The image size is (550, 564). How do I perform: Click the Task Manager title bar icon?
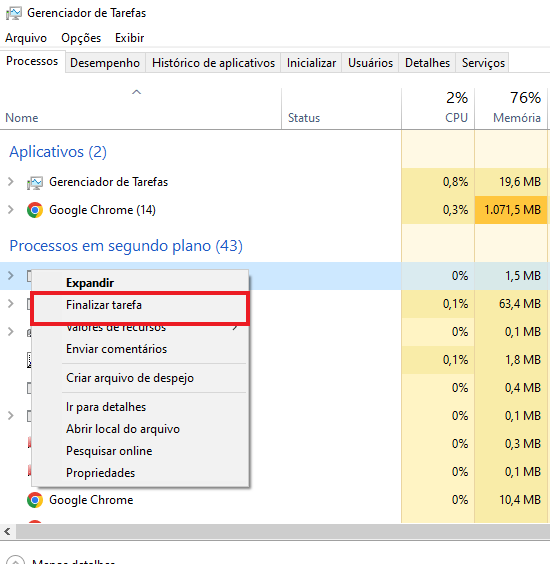tap(14, 13)
